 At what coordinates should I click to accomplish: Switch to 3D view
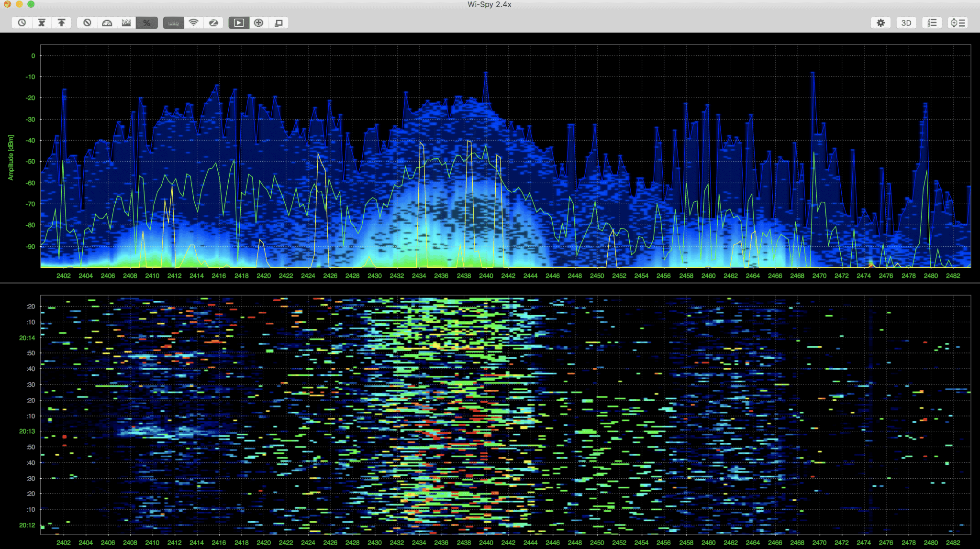tap(906, 22)
